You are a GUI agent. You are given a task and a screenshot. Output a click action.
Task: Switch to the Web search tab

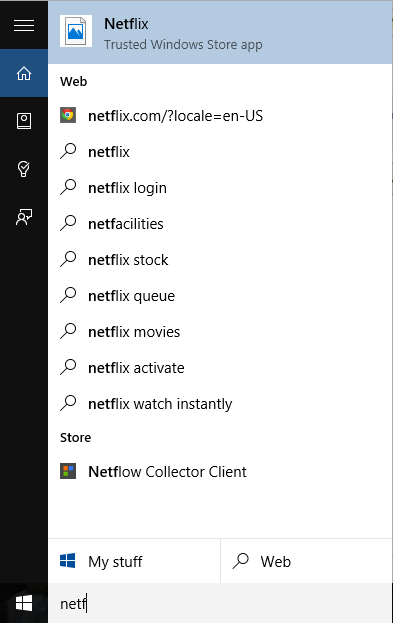[x=306, y=561]
